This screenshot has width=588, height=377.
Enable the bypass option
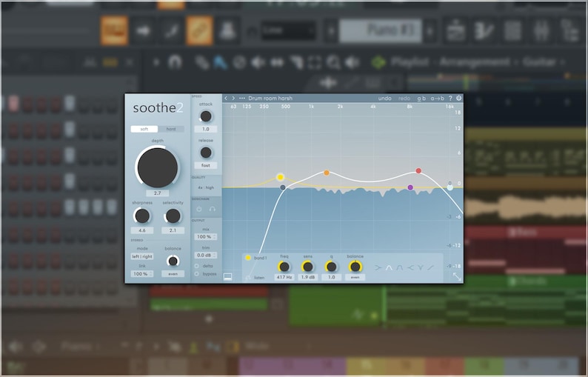tap(196, 274)
